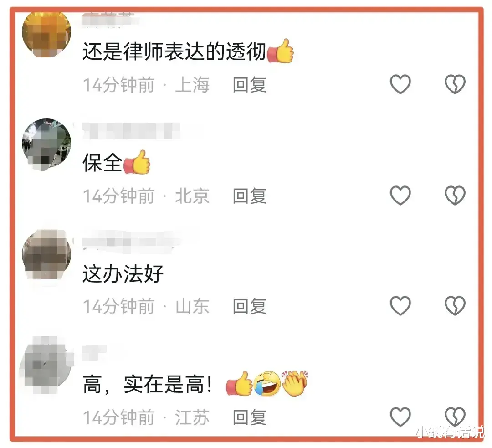Dislike the Jiangsu comment with broken heart
Screen dimensions: 492x448
[x=455, y=417]
